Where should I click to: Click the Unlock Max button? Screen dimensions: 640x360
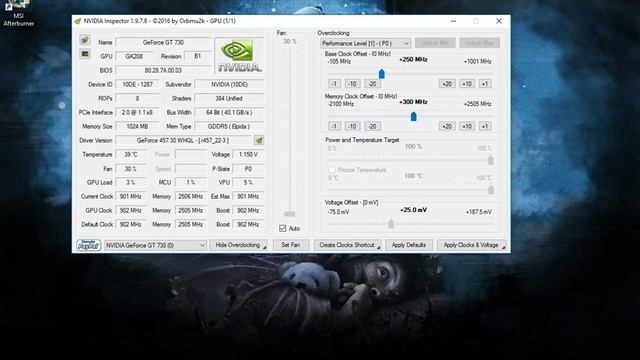point(479,43)
